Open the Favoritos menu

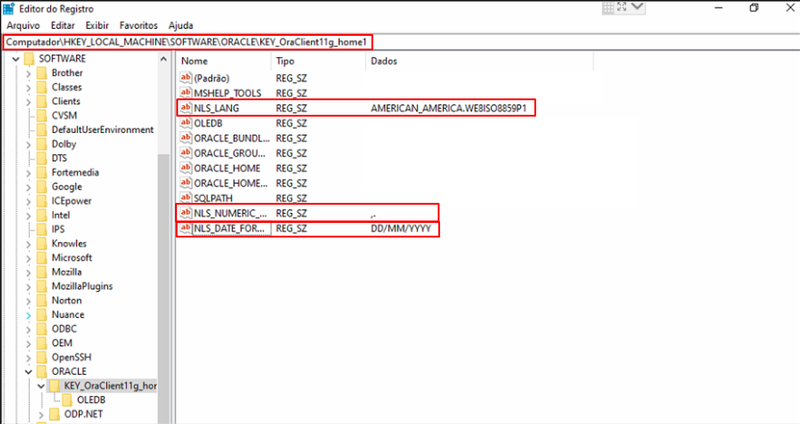point(139,25)
